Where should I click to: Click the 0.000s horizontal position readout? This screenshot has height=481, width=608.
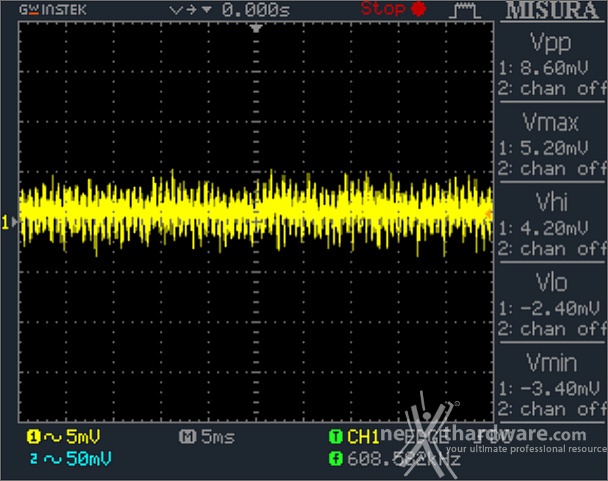click(256, 10)
